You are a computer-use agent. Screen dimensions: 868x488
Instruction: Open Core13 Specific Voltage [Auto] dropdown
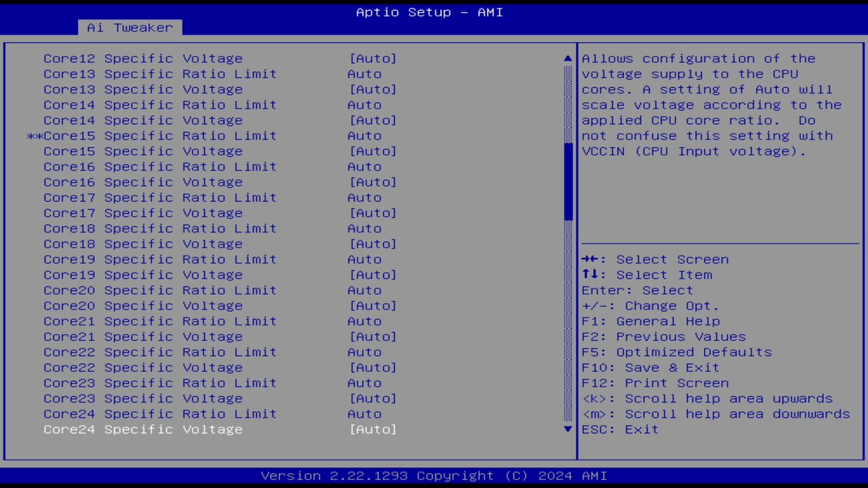[373, 89]
